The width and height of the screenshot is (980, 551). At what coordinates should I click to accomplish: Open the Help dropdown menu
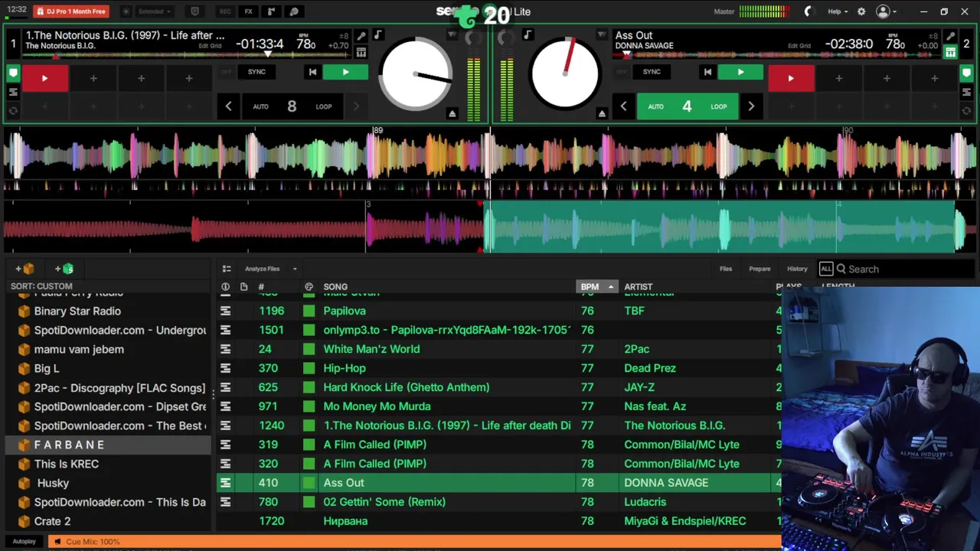(838, 11)
